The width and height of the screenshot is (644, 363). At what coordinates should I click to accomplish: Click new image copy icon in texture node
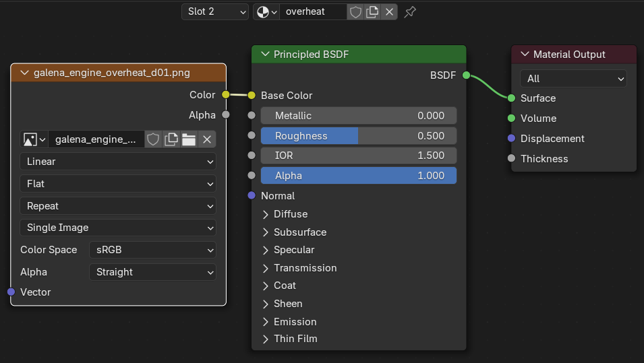coord(171,139)
